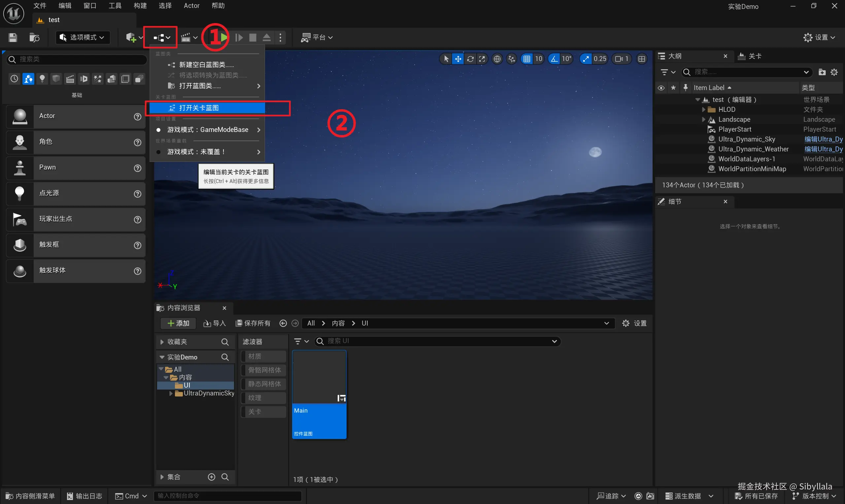Click the Lights category bulb icon

[x=42, y=79]
